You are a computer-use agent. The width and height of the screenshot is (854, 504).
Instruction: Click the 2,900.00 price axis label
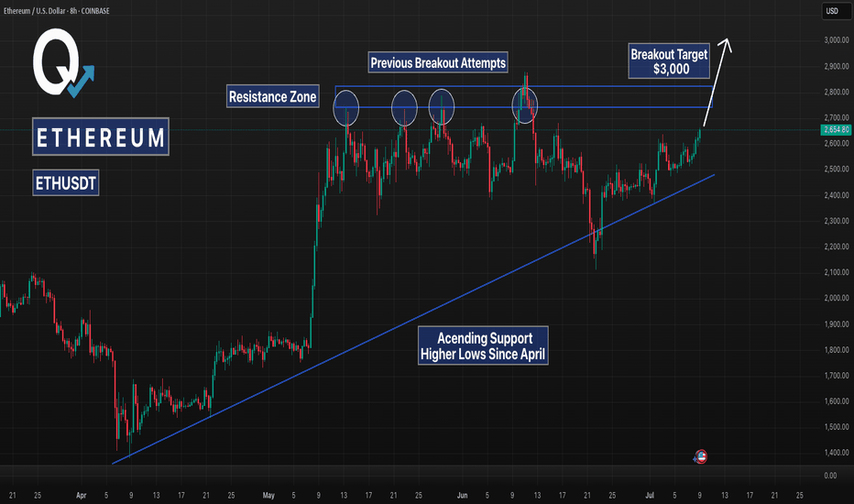point(836,66)
